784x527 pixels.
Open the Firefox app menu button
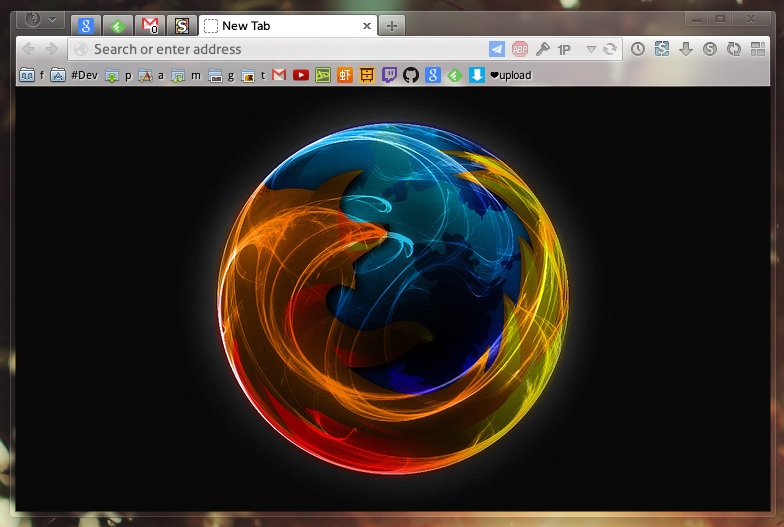[40, 20]
